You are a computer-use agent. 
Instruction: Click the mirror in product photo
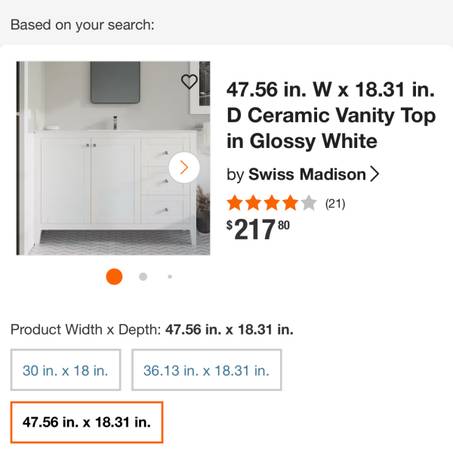pyautogui.click(x=115, y=82)
